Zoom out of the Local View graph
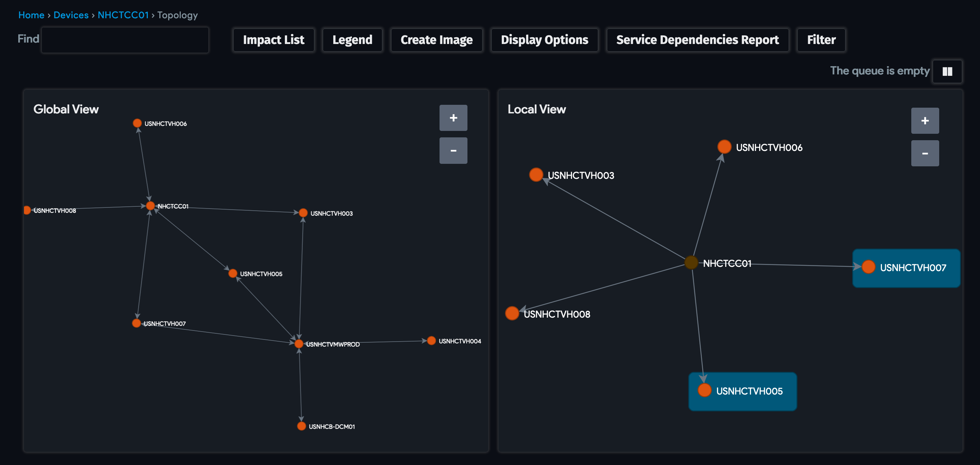Viewport: 980px width, 465px height. coord(925,153)
